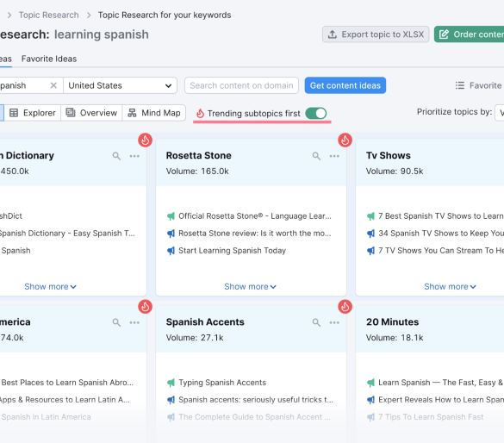Viewport: 504px width, 443px height.
Task: Click megaphone icon beside Spanish accents: seriously useful tricks
Action: coord(171,400)
